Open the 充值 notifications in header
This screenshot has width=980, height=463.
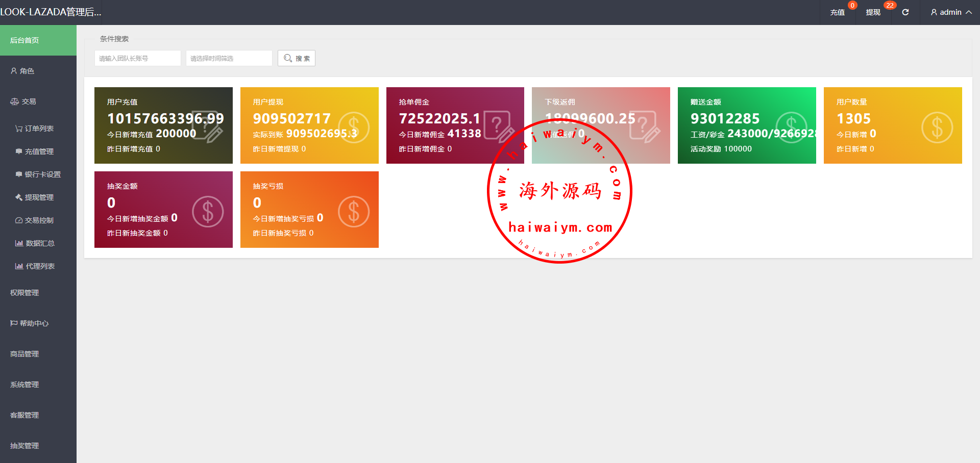[837, 12]
